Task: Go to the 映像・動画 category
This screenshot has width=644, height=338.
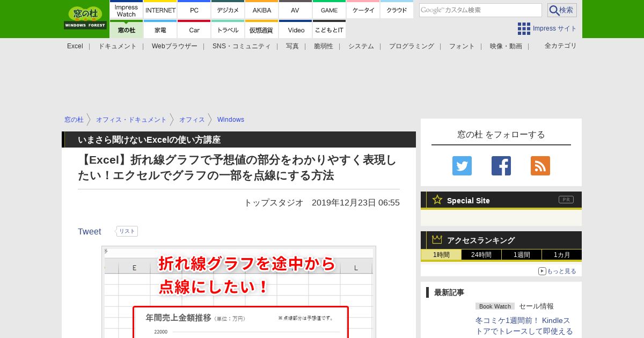Action: (x=506, y=46)
